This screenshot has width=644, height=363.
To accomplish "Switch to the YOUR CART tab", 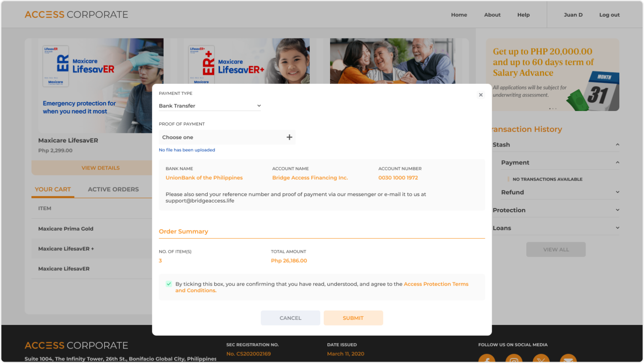I will click(53, 189).
